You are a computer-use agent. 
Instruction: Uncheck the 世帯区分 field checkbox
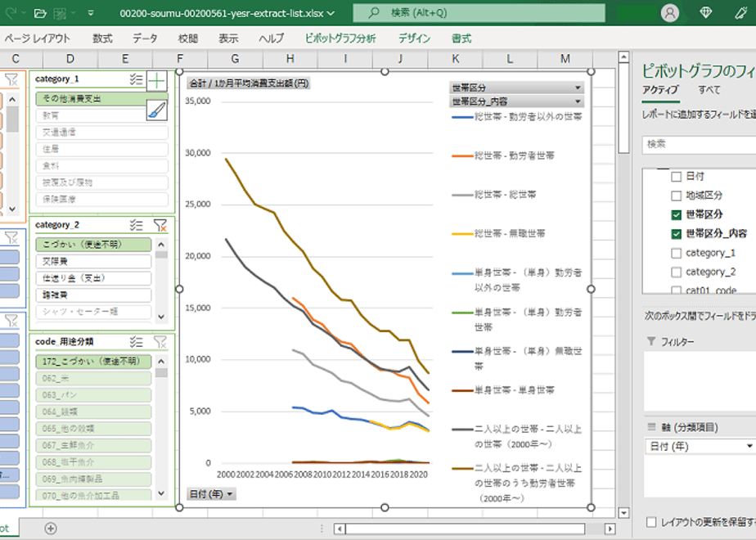click(676, 215)
